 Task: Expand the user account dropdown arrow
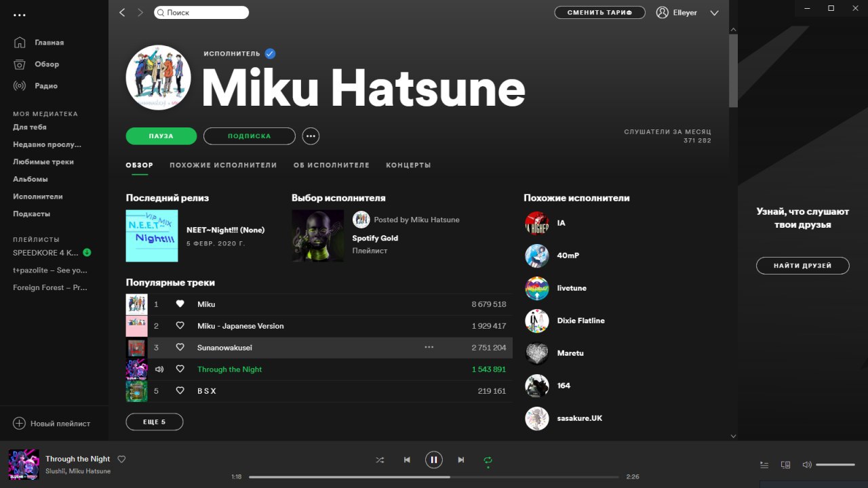714,13
